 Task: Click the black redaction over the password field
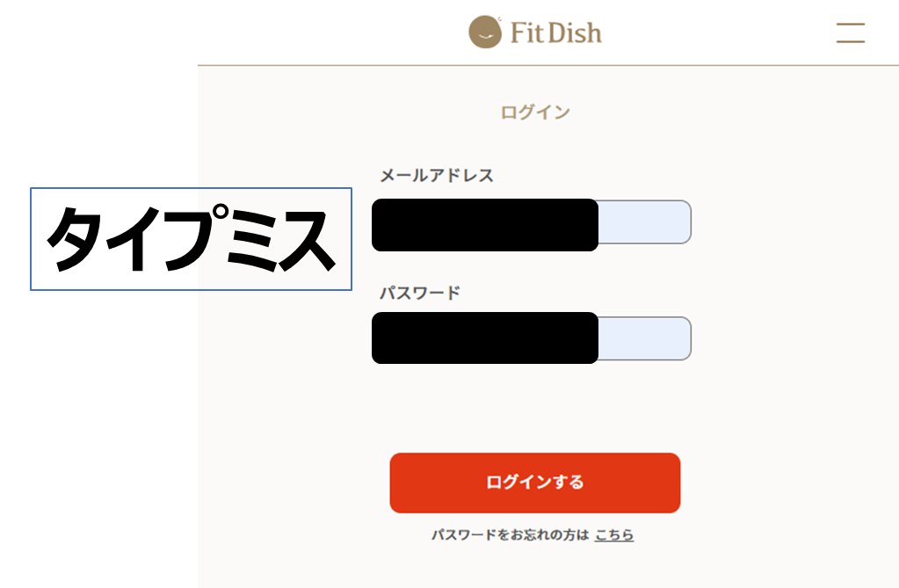click(484, 338)
